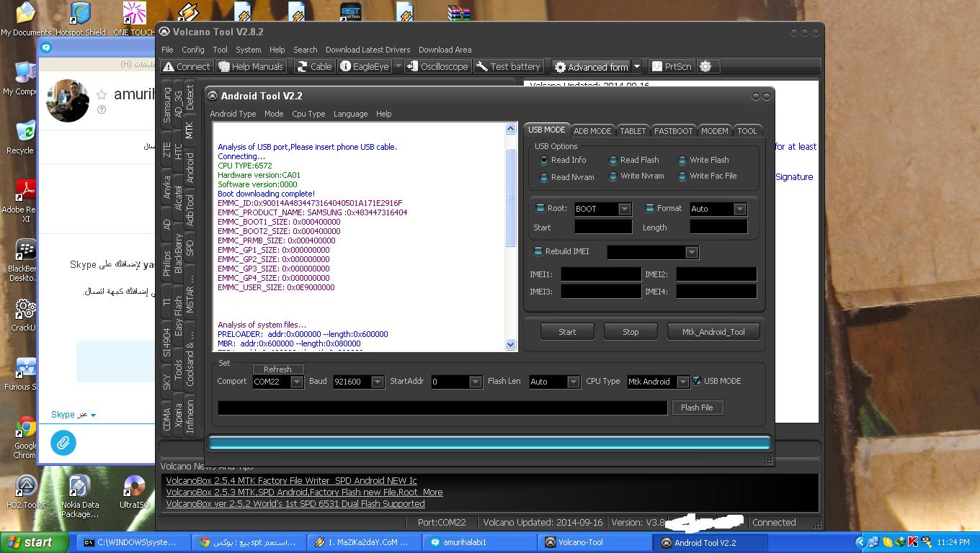This screenshot has width=980, height=553.
Task: Open the Comport COM22 dropdown
Action: coord(296,382)
